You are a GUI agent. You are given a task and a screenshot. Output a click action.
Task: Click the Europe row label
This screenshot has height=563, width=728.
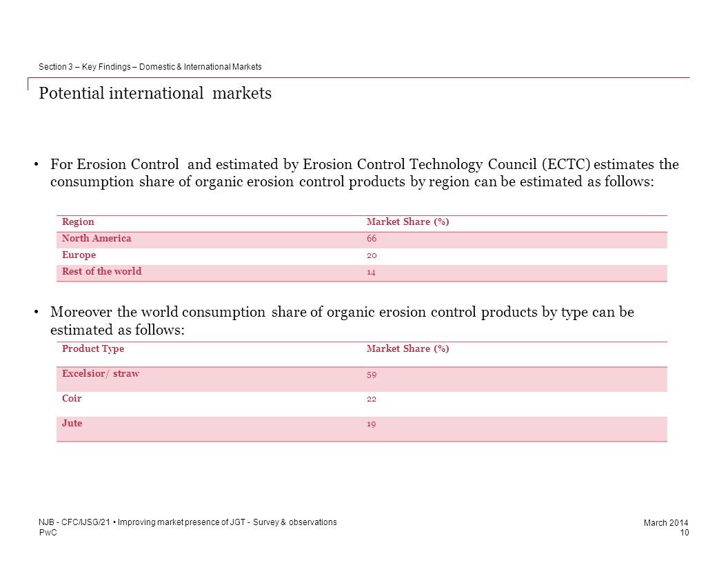[79, 255]
